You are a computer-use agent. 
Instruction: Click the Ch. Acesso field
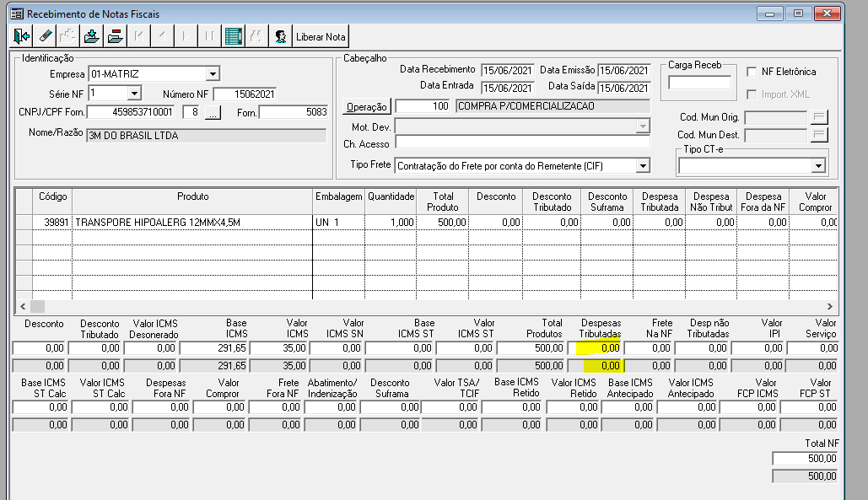[523, 142]
